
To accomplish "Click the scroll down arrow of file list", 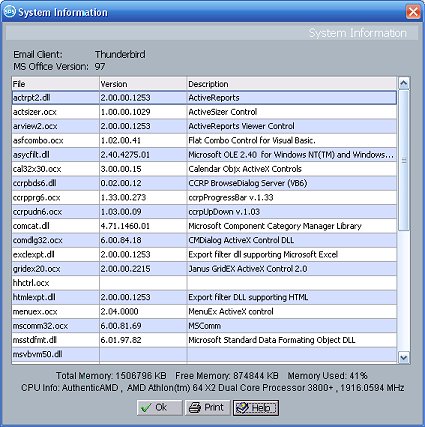I will 404,358.
